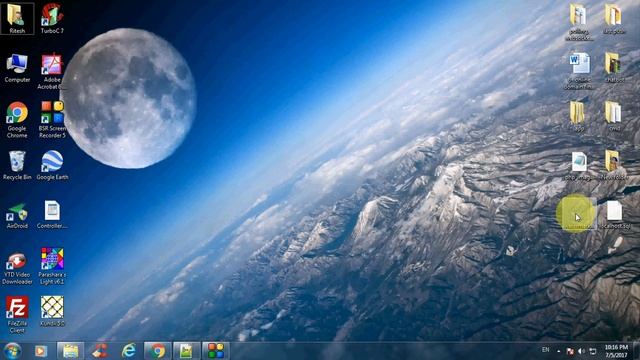Launch TurboC 7 from the desktop

52,18
